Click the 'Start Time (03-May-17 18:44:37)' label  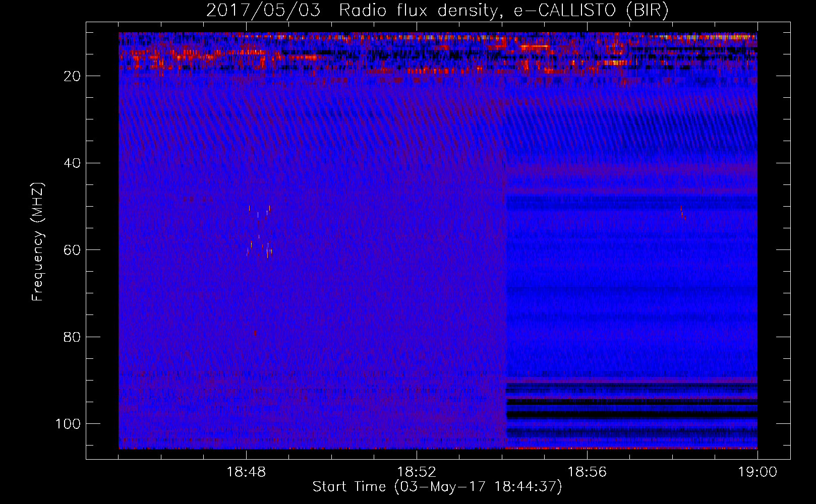point(437,487)
